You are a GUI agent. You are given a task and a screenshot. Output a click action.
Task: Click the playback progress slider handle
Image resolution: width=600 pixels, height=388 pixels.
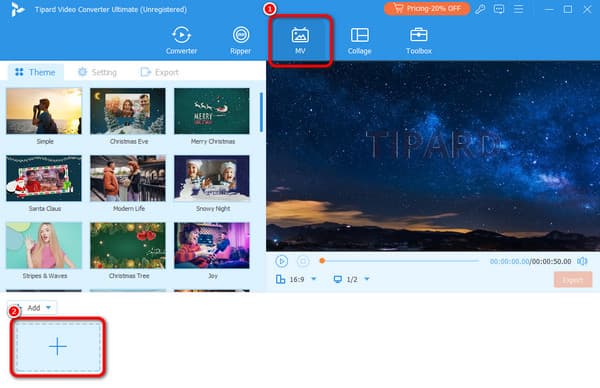point(322,261)
